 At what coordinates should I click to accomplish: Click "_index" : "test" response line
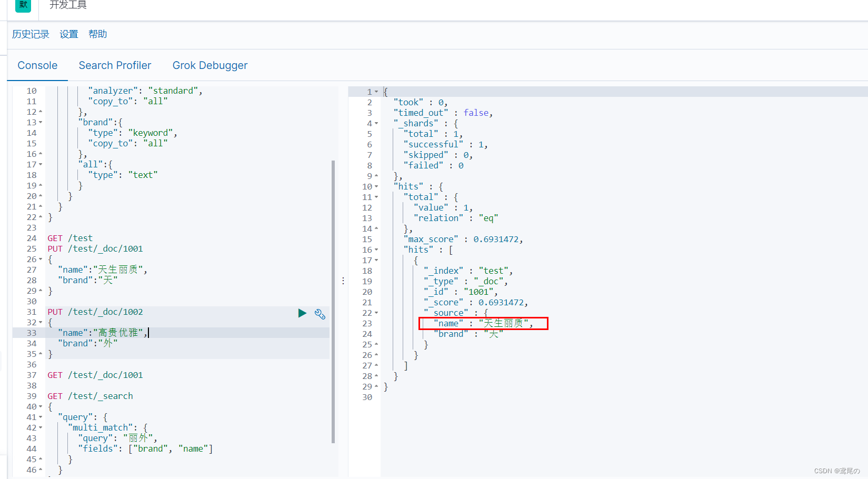click(468, 271)
